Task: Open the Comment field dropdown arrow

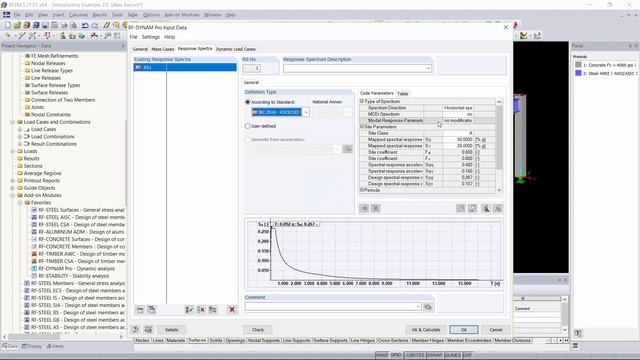Action: (418, 307)
